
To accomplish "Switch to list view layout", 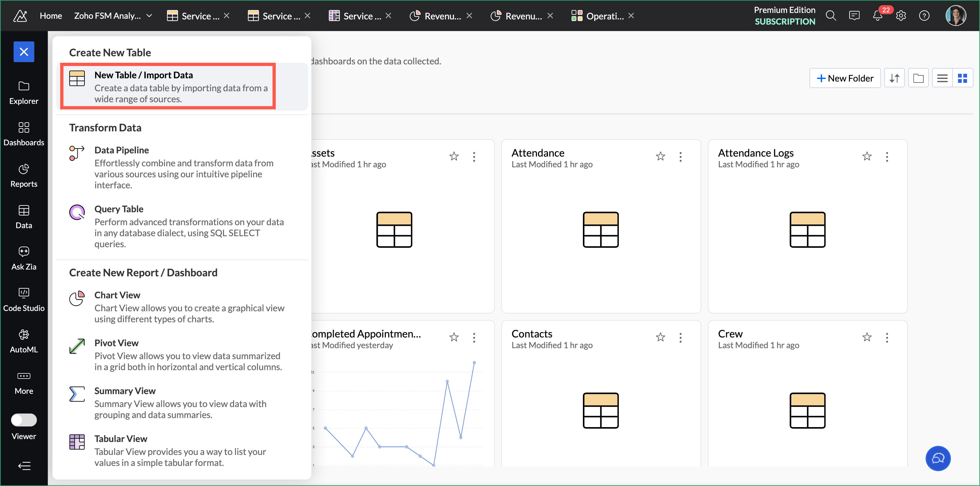I will [x=942, y=78].
